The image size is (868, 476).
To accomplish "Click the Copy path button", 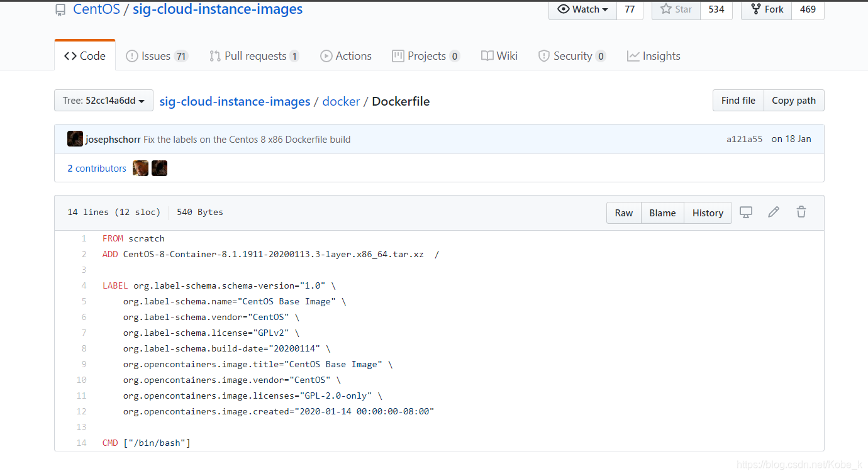I will tap(794, 101).
